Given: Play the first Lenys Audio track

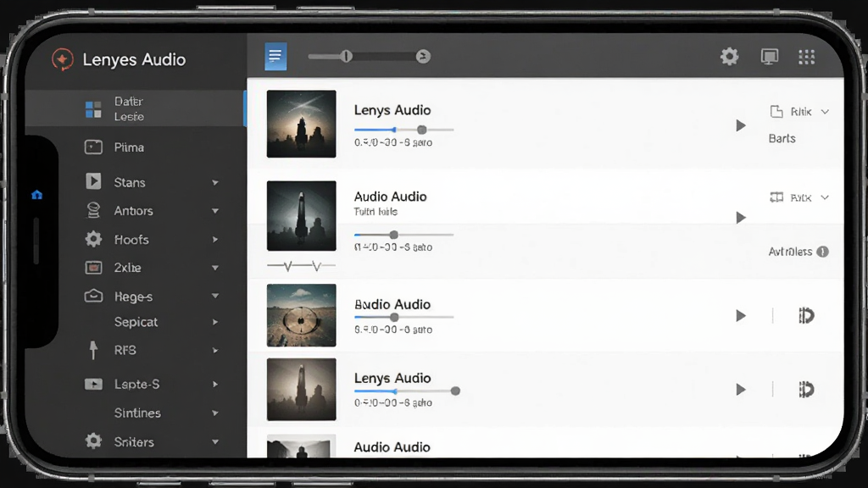Looking at the screenshot, I should [741, 125].
